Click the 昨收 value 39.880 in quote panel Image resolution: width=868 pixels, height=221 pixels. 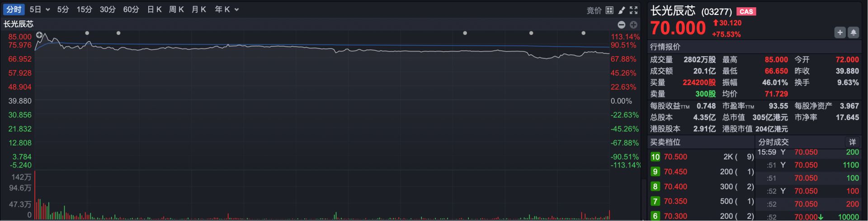[x=847, y=71]
